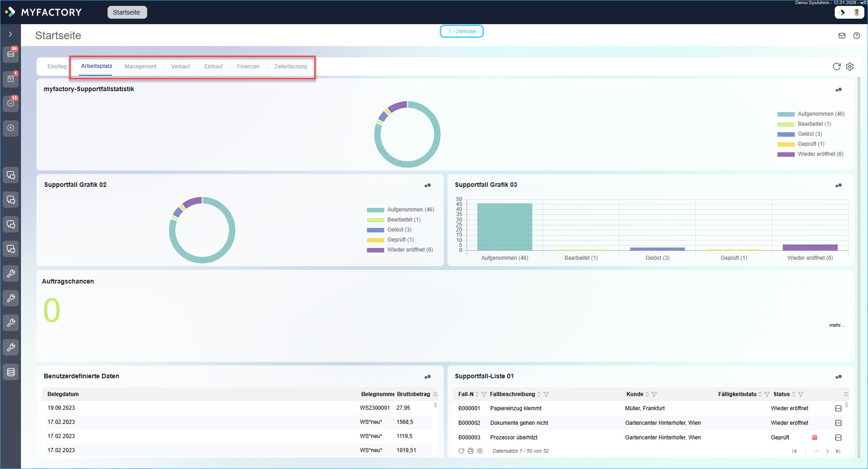
Task: Click the 1 - Zentrale button
Action: coord(462,31)
